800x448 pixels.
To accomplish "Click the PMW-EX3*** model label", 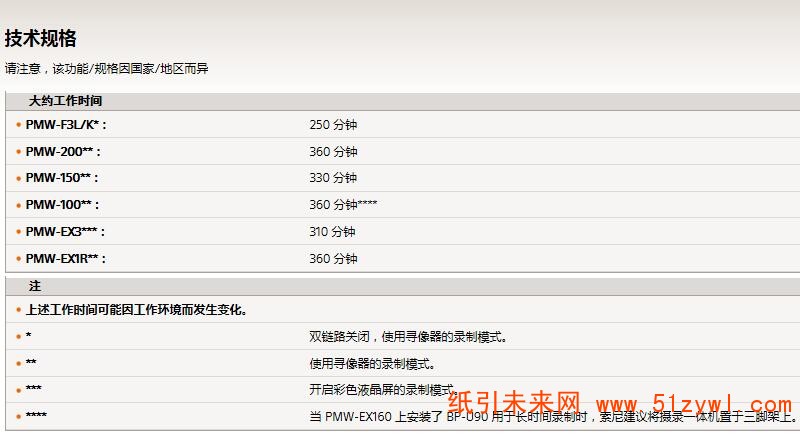I will tap(65, 232).
